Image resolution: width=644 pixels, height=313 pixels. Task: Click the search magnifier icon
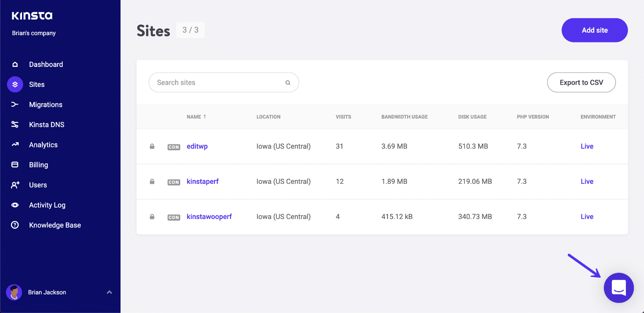(288, 83)
